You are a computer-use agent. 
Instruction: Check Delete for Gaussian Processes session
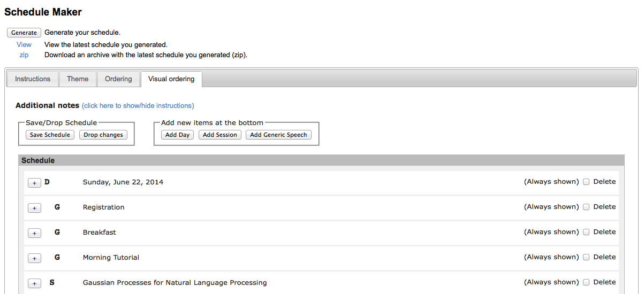[586, 282]
